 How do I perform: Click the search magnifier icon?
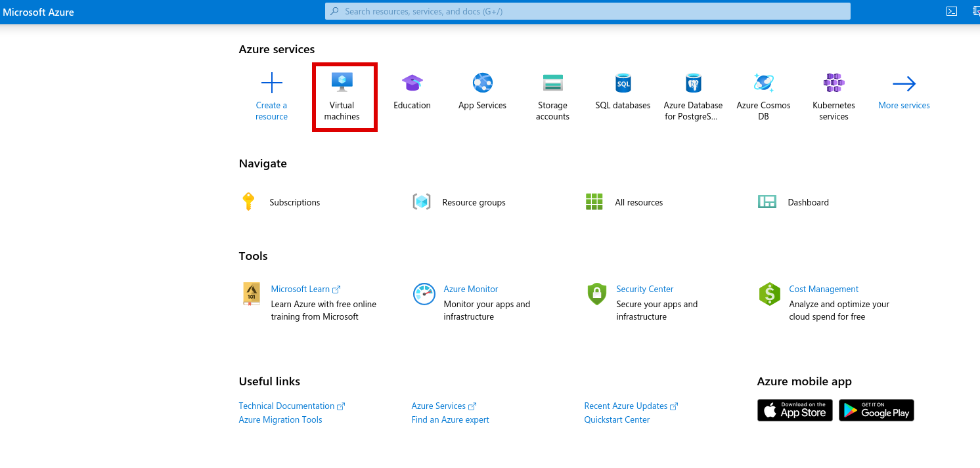pos(335,11)
